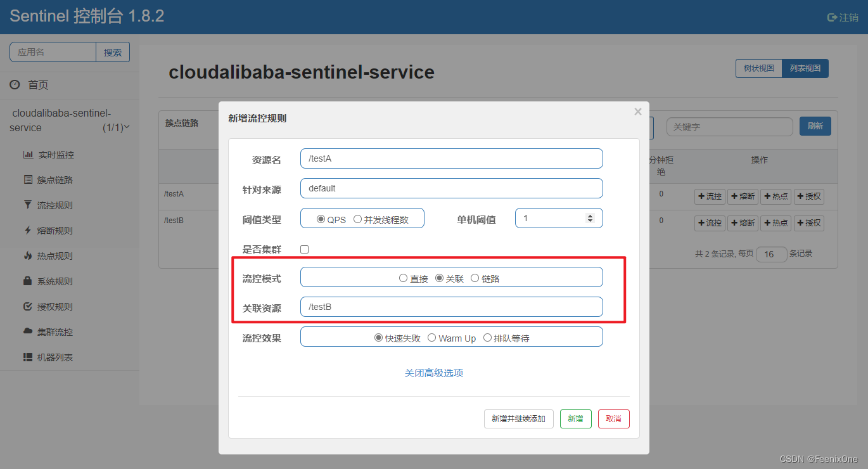Focus the 应用名 search field
Image resolution: width=868 pixels, height=469 pixels.
point(53,53)
